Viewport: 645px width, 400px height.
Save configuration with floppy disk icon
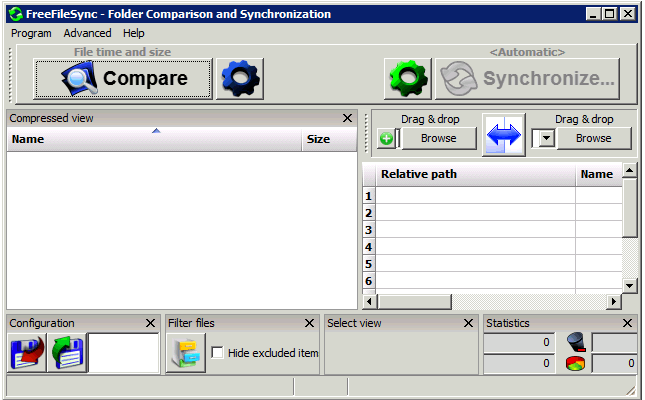tap(27, 353)
